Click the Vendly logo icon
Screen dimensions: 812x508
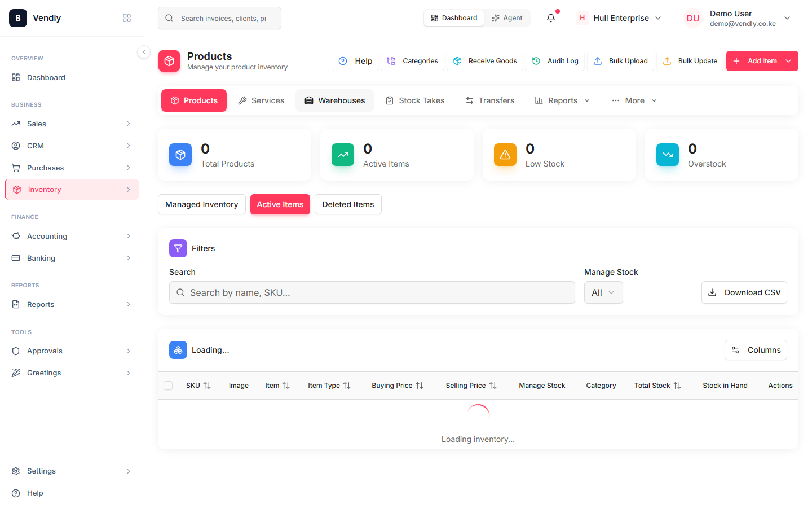18,18
